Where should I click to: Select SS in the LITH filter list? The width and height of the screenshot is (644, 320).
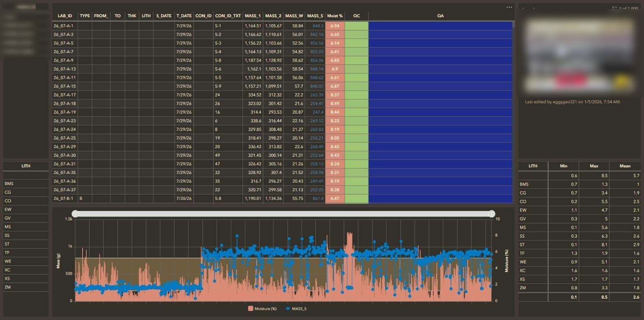tap(26, 235)
